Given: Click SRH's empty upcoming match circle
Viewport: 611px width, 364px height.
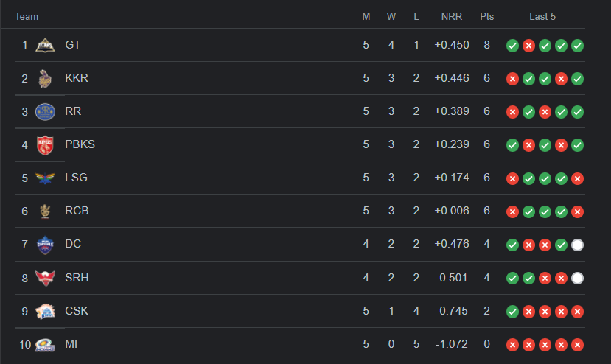Looking at the screenshot, I should (x=577, y=279).
